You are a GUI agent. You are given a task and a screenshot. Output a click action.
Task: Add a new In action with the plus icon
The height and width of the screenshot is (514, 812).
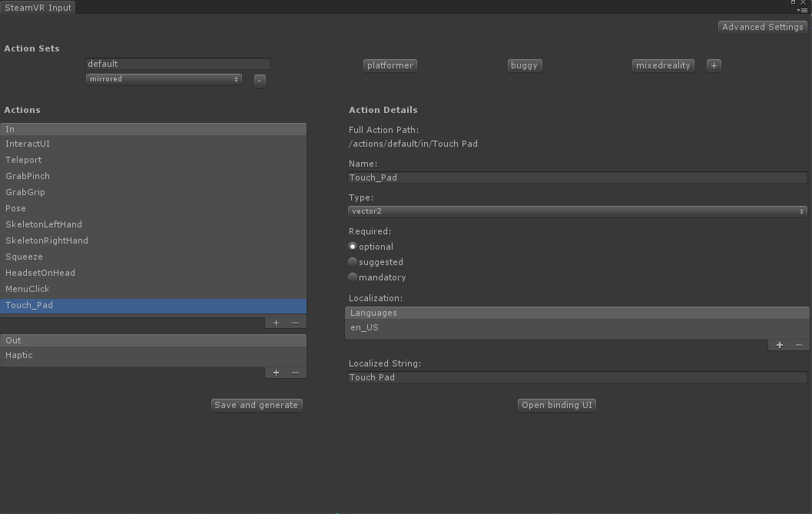(x=276, y=322)
